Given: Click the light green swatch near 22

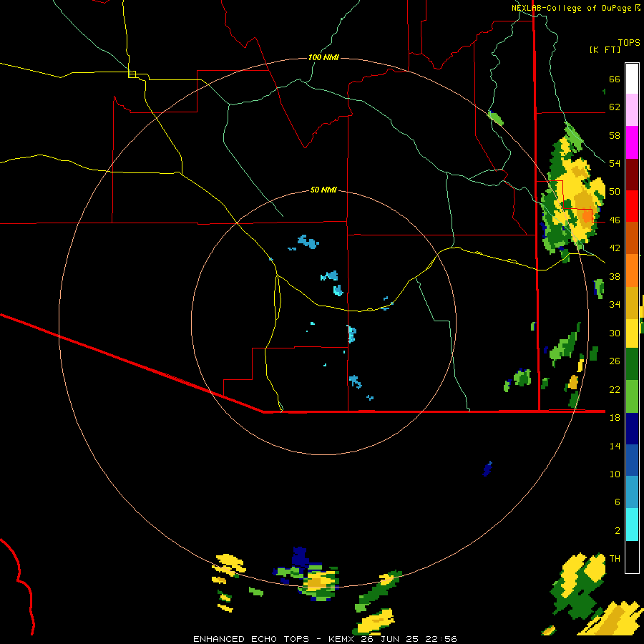Looking at the screenshot, I should 632,396.
